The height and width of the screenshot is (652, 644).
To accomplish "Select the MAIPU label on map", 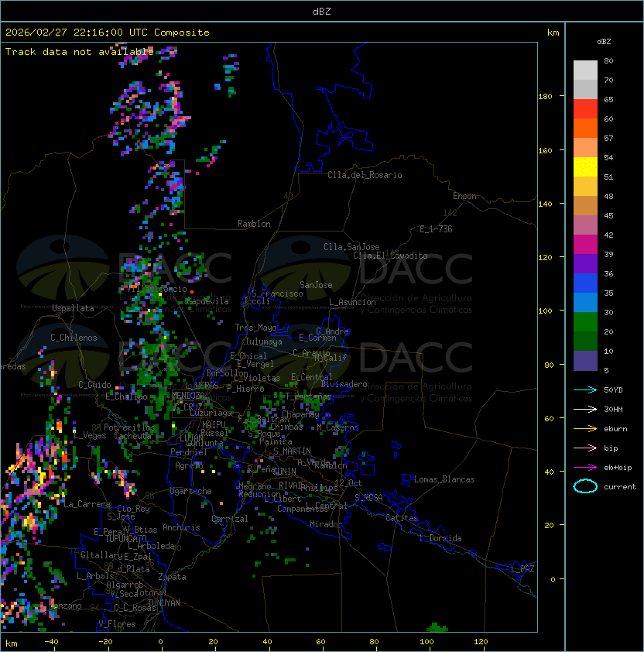I will point(214,425).
